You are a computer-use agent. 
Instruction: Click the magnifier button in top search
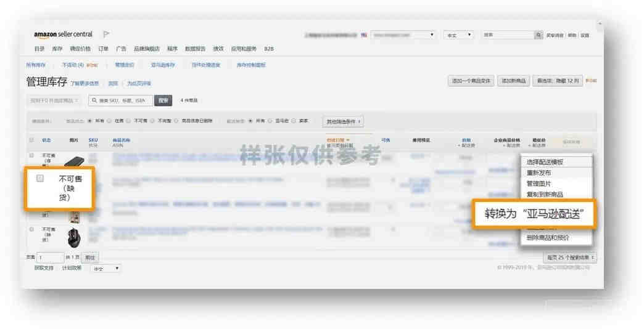pyautogui.click(x=539, y=35)
